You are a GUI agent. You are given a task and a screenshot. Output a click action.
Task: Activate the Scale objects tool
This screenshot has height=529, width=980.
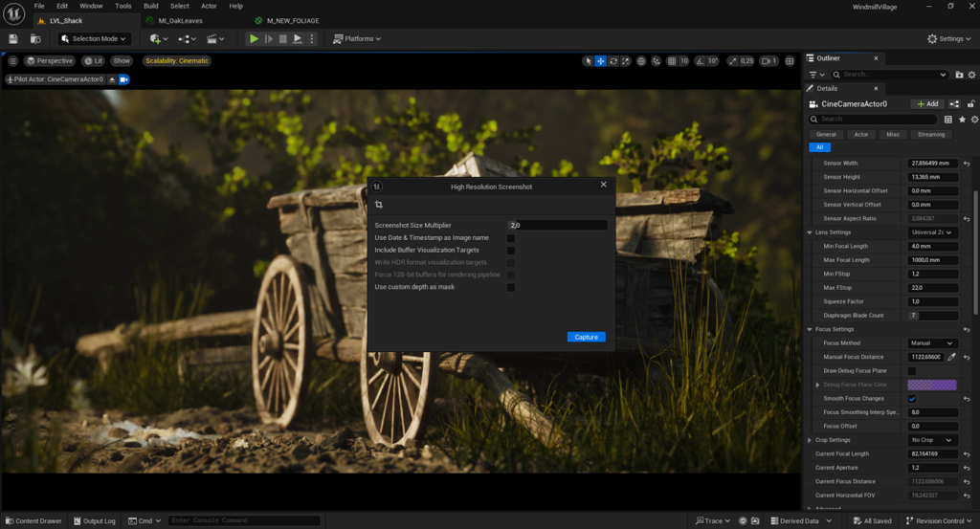[x=626, y=61]
